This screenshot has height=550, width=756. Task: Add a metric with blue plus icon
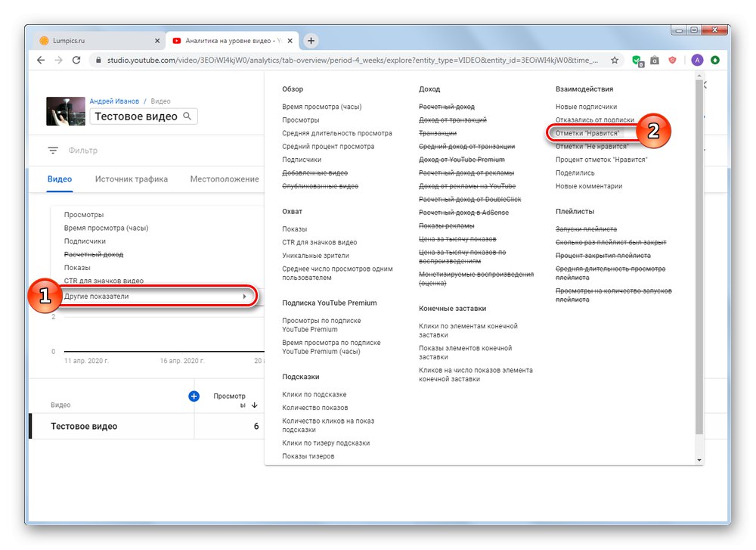[x=194, y=396]
